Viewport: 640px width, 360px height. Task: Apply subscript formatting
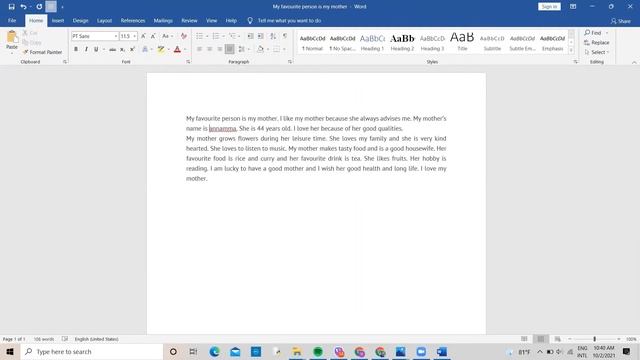122,49
